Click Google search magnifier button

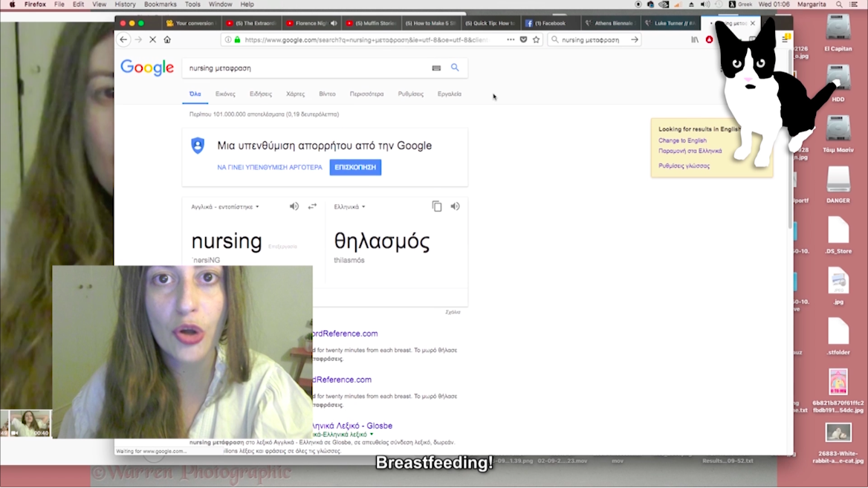(x=455, y=68)
